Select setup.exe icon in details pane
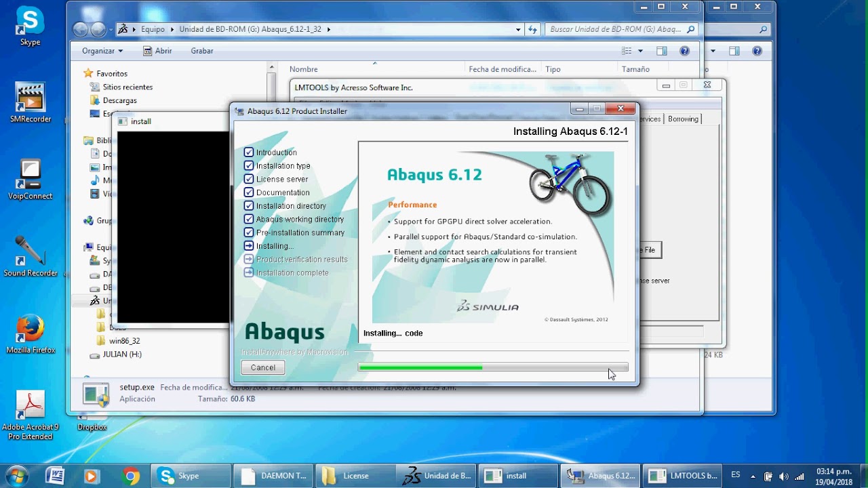The image size is (868, 488). click(96, 394)
